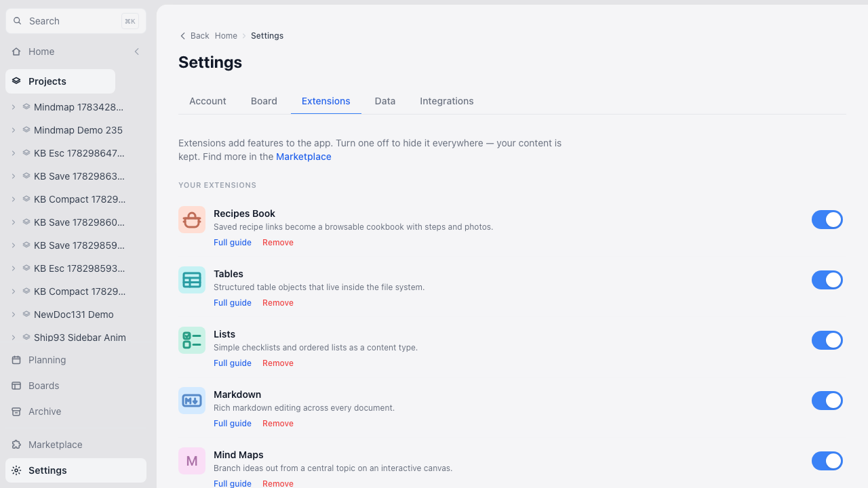
Task: Open Full guide for Tables
Action: pyautogui.click(x=233, y=303)
